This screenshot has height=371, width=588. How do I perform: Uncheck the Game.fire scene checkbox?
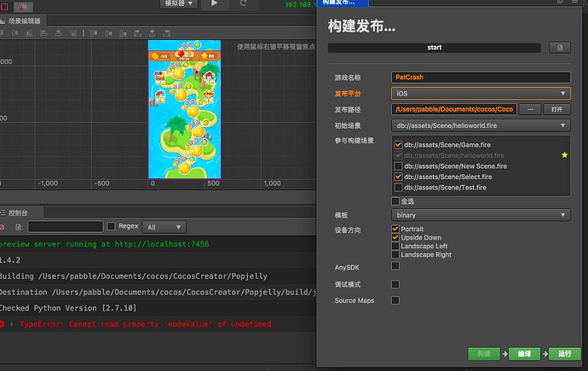tap(398, 144)
